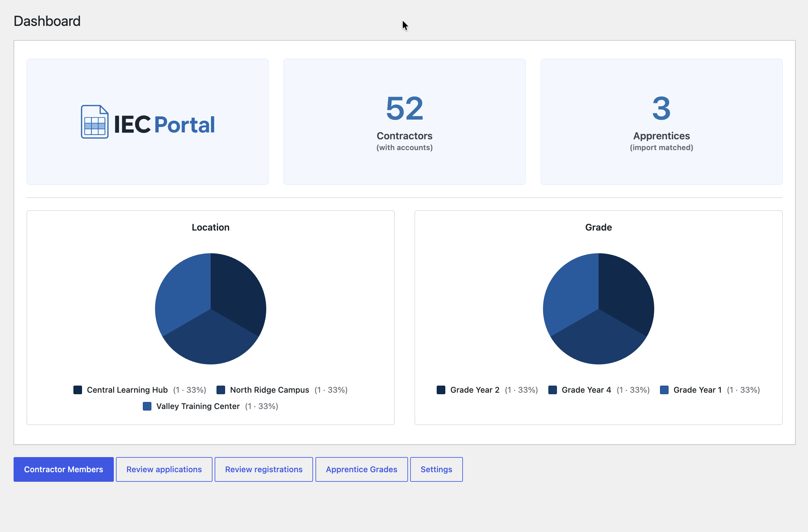Click the Valley Training Center legend label
Screen dimensions: 808x532
(198, 406)
